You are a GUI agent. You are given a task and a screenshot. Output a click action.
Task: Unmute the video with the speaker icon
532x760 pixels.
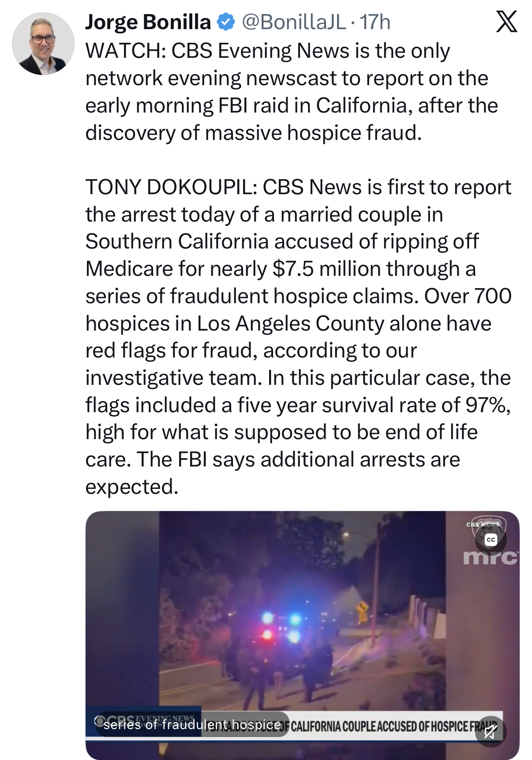point(491,731)
